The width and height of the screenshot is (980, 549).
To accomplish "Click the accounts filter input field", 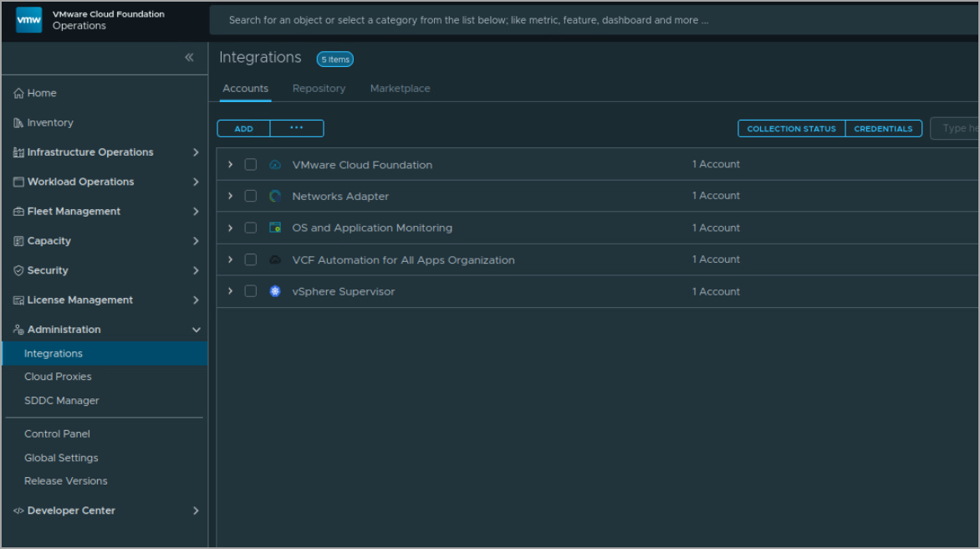I will pyautogui.click(x=955, y=129).
